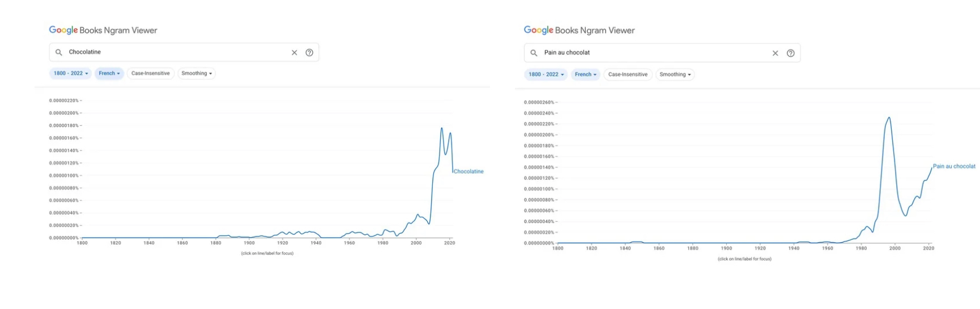Viewport: 980px width, 309px height.
Task: Click the right Google Books Ngram Viewer logo
Action: (579, 31)
